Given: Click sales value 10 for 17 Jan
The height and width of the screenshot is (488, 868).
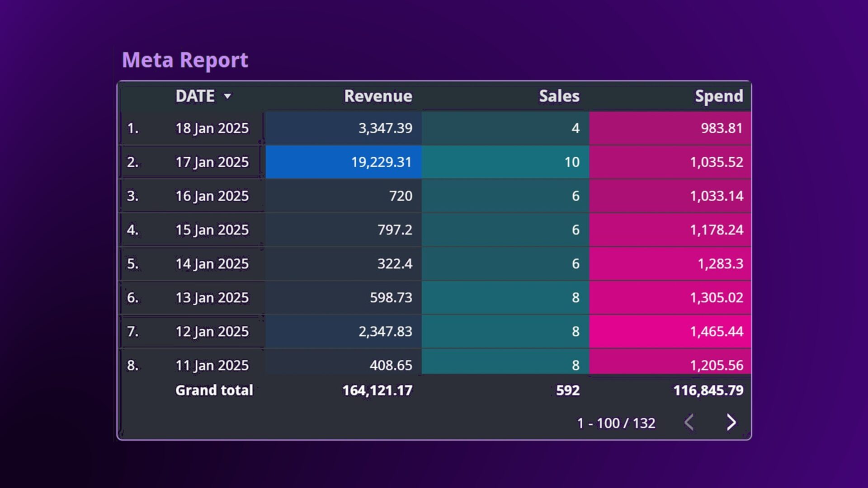Looking at the screenshot, I should (572, 162).
